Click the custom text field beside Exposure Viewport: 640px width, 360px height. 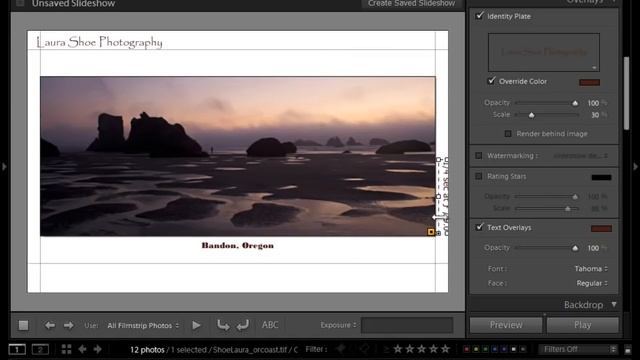407,325
